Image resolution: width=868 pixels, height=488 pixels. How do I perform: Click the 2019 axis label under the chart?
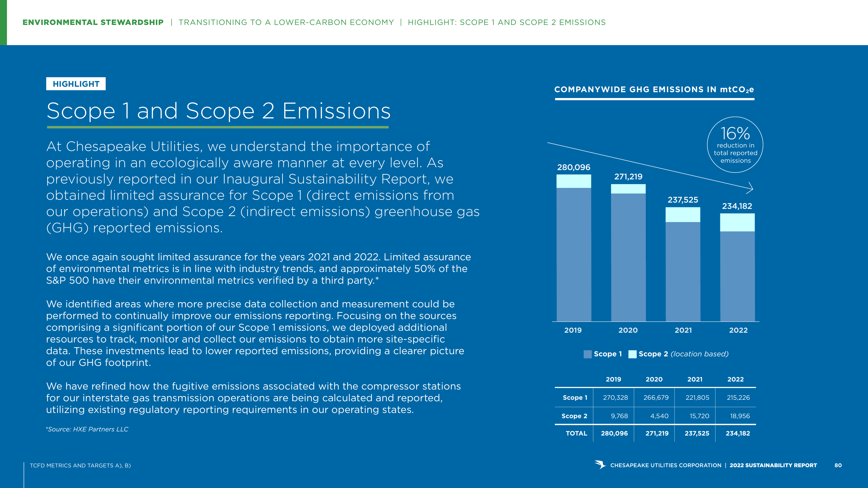click(573, 330)
